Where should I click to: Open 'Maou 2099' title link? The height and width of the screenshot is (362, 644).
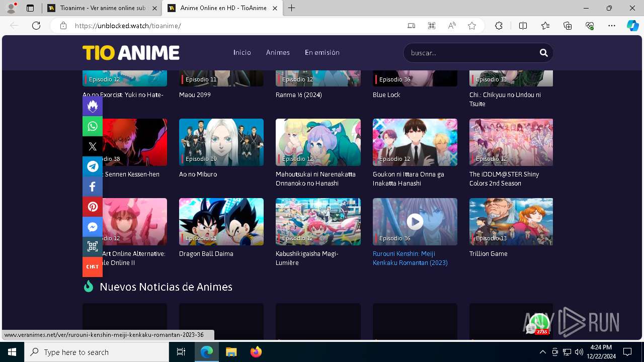195,95
